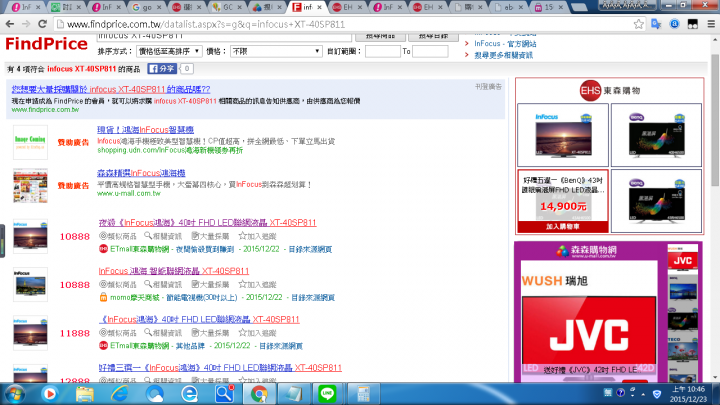Viewport: 720px width, 405px height.
Task: Click the address bar URL
Action: 206,24
